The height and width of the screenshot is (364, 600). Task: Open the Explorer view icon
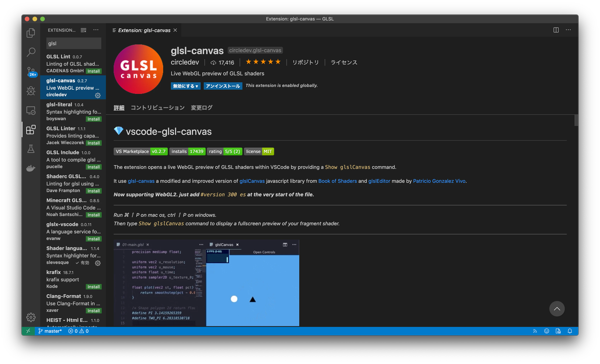[31, 33]
